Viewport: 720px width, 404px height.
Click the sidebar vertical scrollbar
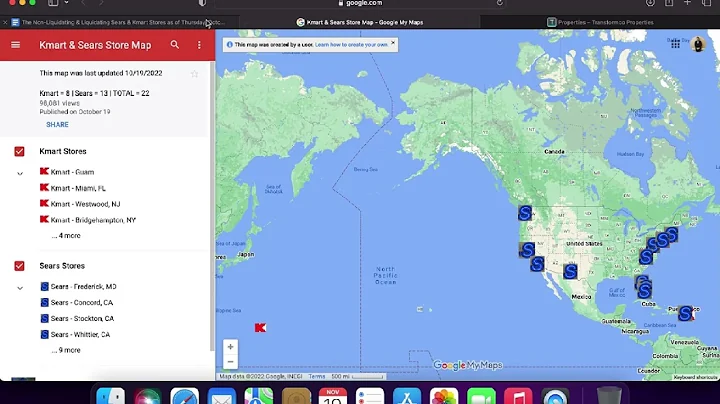[212, 207]
